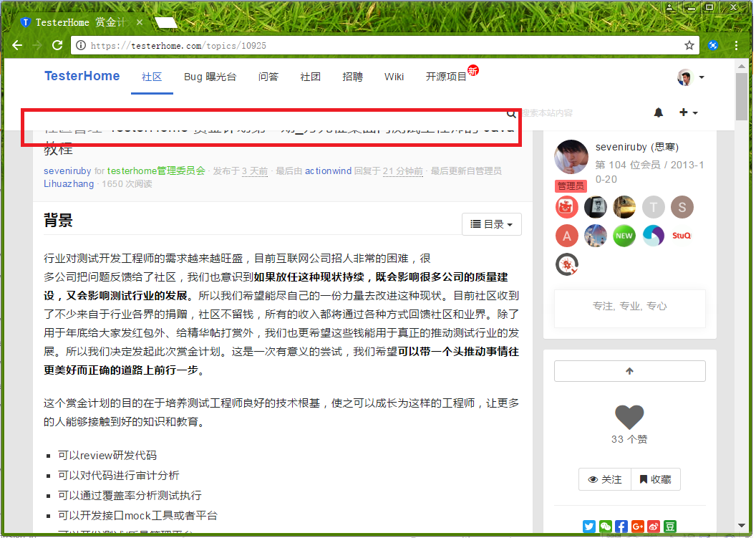Open seveniruby (思寒) profile name in sidebar

[637, 147]
